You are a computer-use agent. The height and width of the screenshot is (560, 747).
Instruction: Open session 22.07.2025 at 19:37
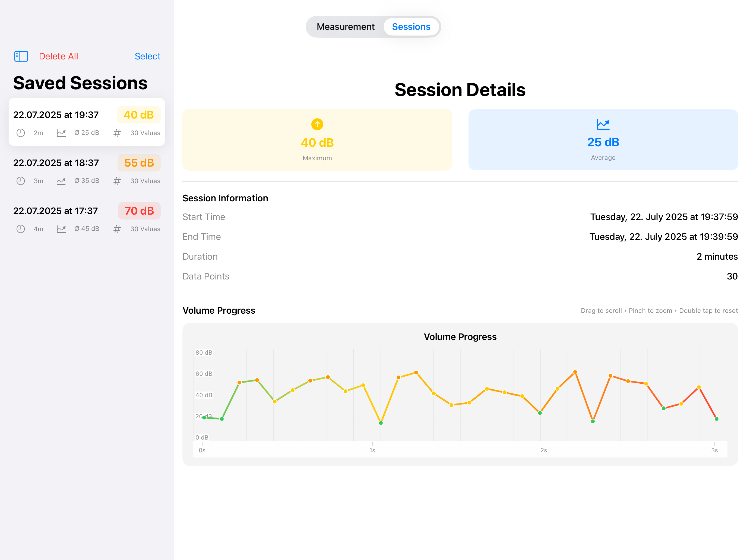click(x=87, y=122)
